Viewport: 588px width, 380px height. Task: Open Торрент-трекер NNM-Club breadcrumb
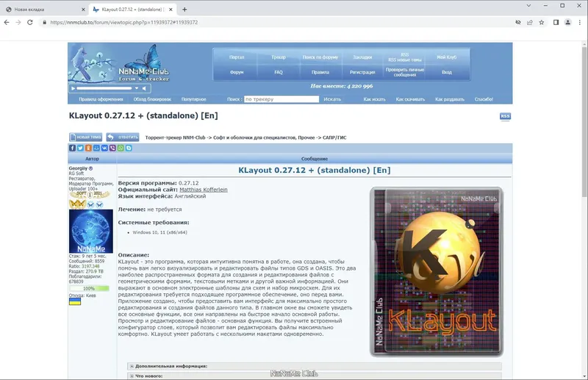coord(175,137)
